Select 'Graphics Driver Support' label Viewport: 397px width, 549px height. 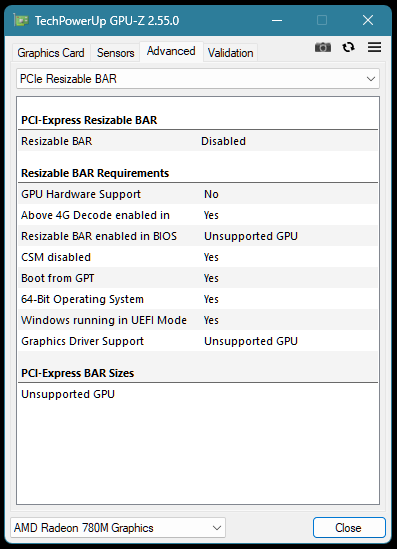[x=83, y=341]
